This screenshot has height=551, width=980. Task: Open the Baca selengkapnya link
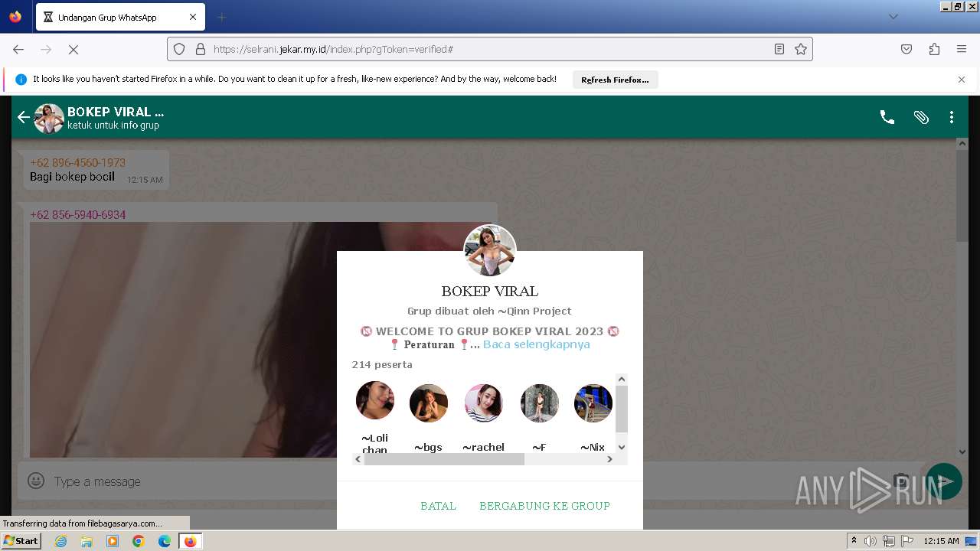(x=537, y=344)
